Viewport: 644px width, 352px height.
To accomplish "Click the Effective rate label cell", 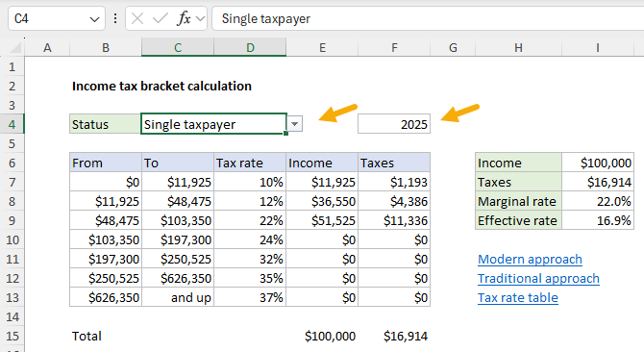I will [518, 220].
